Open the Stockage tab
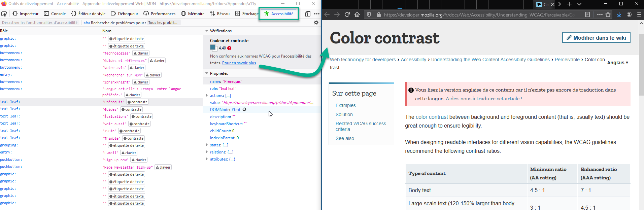 [247, 14]
